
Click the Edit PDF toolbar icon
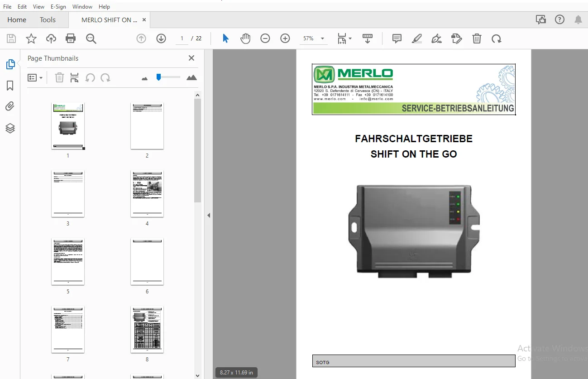point(457,38)
